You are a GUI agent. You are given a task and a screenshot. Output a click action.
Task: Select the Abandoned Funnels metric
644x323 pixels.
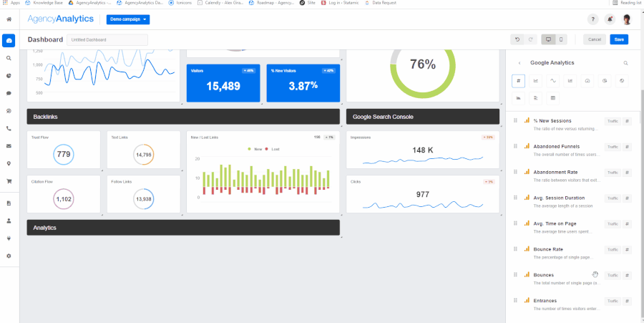(572, 150)
